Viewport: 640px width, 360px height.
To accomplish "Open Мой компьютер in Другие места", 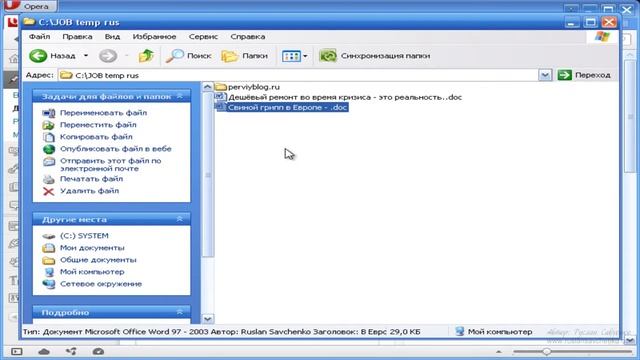I will [92, 272].
